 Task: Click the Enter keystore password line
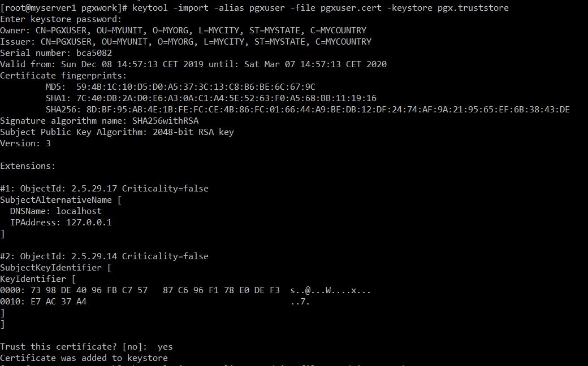[x=61, y=19]
